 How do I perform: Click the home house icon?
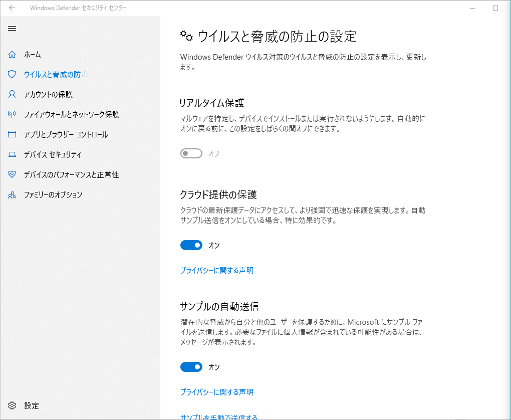pyautogui.click(x=12, y=55)
